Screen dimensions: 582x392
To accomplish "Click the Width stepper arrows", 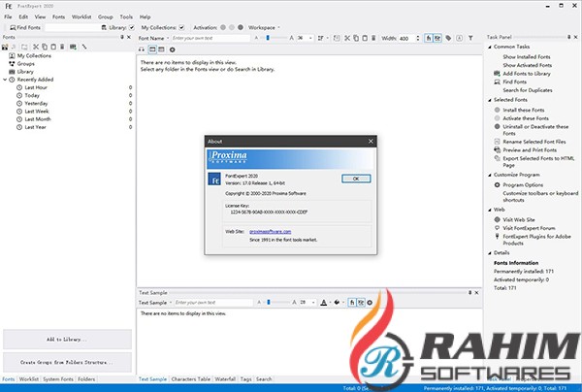I will [x=418, y=38].
